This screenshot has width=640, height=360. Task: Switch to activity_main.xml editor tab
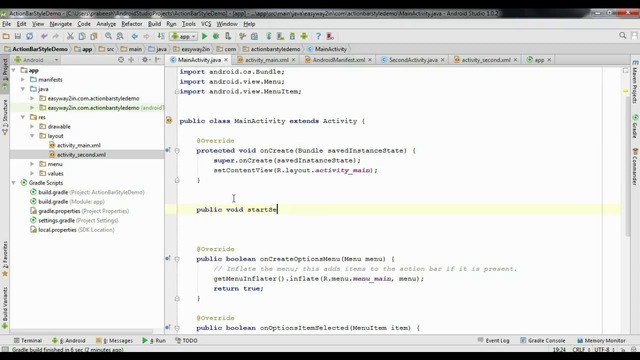click(x=267, y=60)
